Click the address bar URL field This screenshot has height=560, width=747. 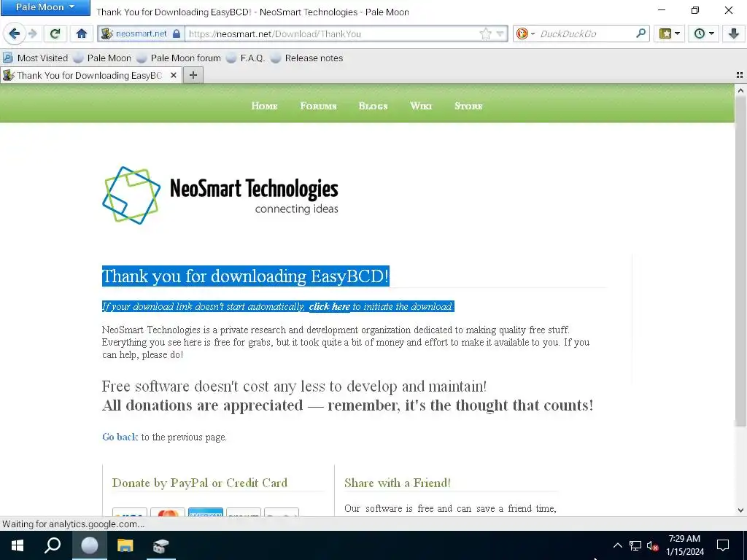tap(333, 34)
